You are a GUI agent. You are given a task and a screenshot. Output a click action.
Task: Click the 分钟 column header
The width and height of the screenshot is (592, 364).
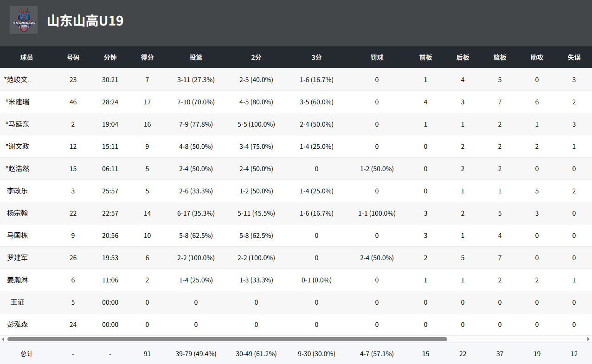[110, 57]
